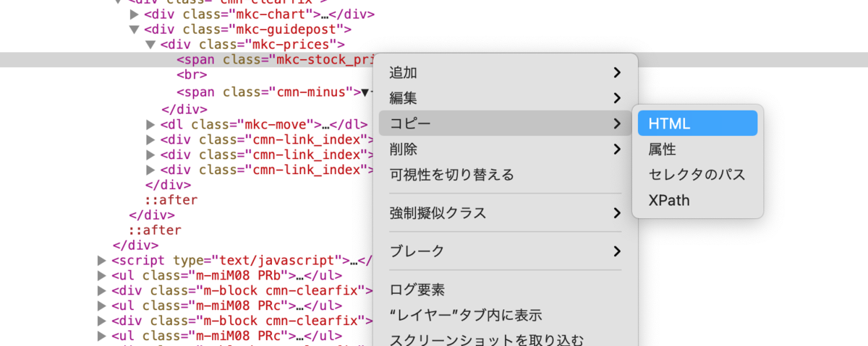868x346 pixels.
Task: Choose 可視性を切り替える menu item
Action: (x=505, y=175)
